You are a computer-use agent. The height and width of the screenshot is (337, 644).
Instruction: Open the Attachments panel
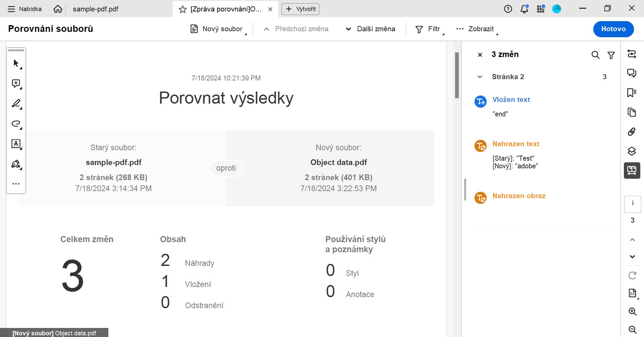[632, 131]
